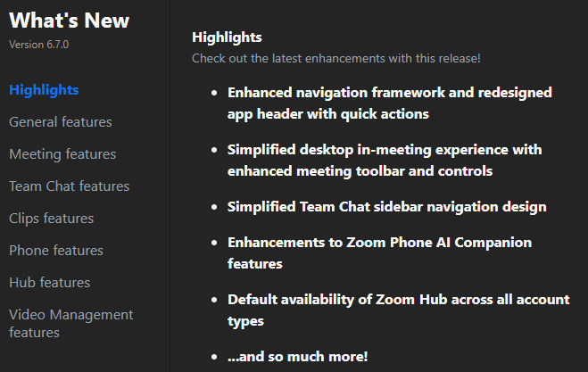Click the '...and so much more!' bullet
The height and width of the screenshot is (372, 588).
pyautogui.click(x=297, y=357)
